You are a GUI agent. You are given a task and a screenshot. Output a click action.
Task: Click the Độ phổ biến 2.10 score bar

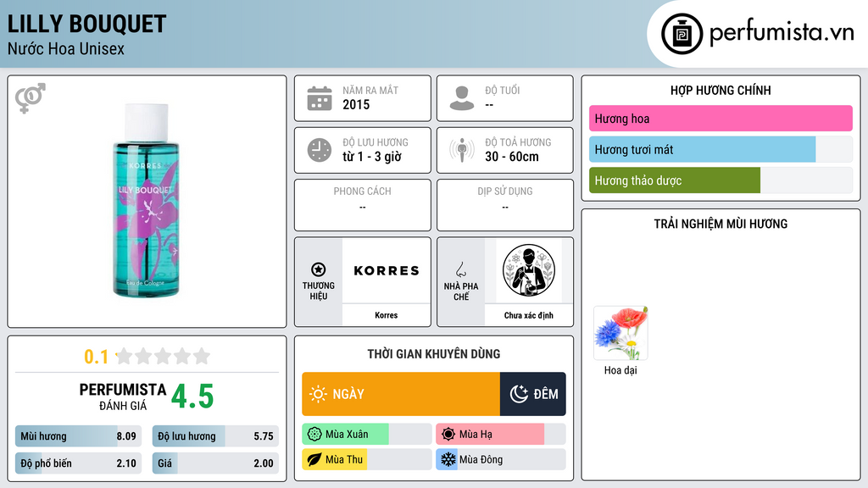pyautogui.click(x=79, y=463)
